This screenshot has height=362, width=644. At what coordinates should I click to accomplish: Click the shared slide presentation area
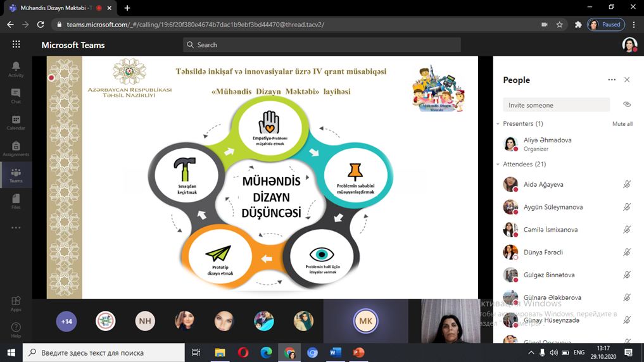262,177
